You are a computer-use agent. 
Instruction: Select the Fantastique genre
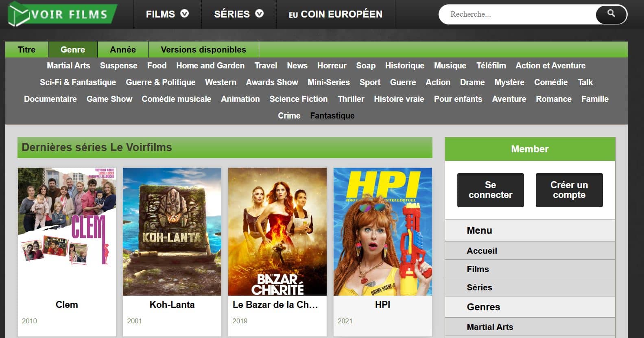332,116
